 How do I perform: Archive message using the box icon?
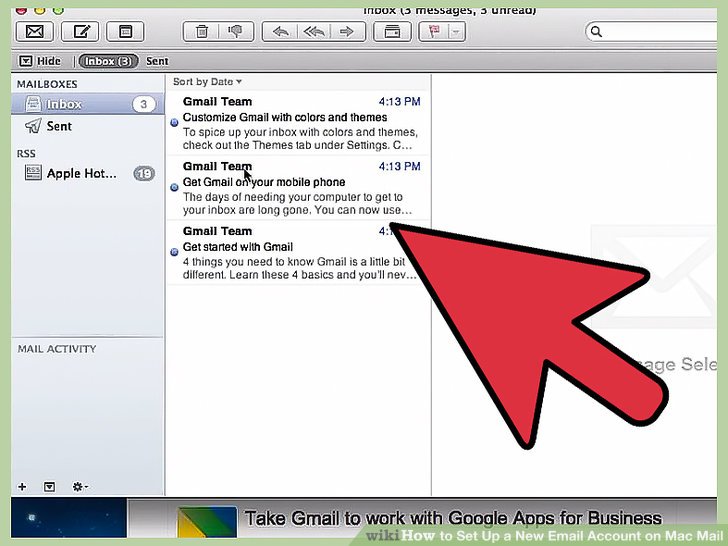tap(392, 32)
